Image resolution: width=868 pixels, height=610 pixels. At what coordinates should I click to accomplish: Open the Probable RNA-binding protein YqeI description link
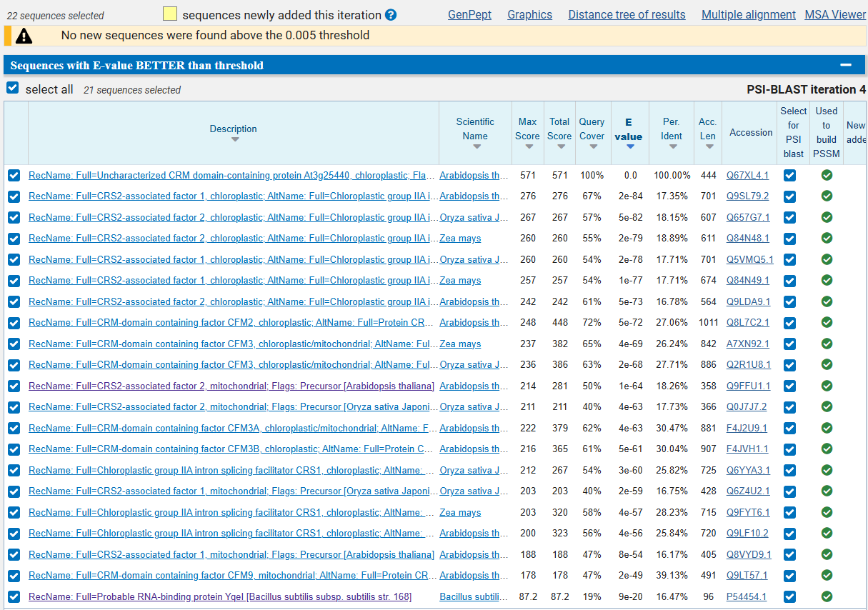pos(220,596)
